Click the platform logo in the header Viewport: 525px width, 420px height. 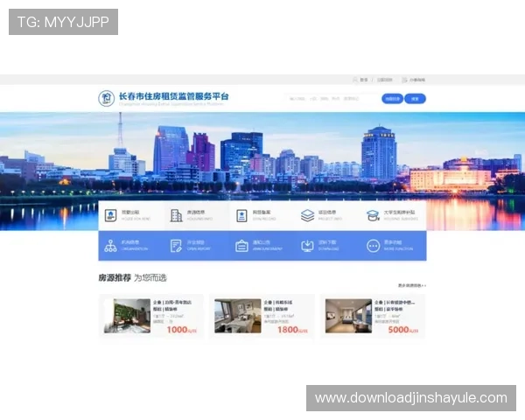[106, 98]
